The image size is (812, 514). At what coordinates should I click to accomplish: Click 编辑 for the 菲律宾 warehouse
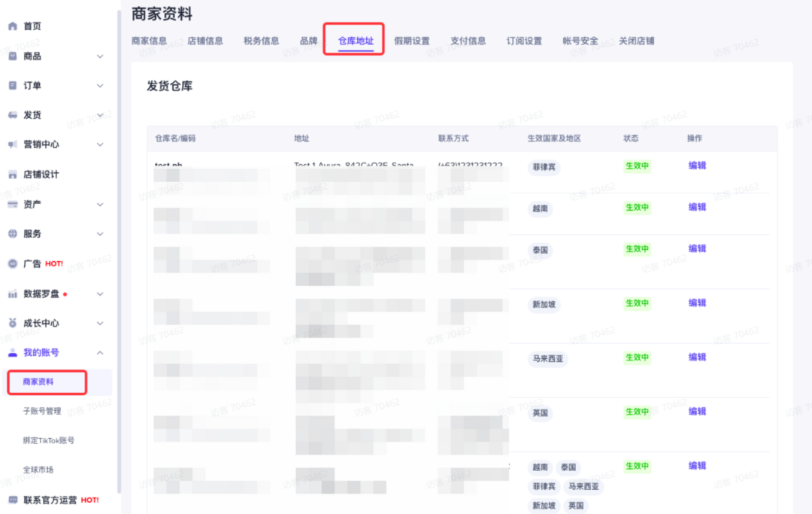tap(696, 166)
